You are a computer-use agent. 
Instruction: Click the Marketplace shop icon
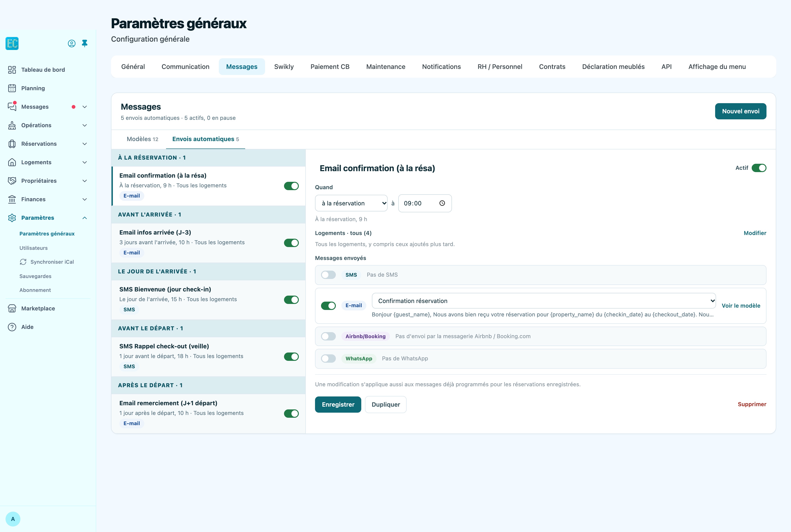pyautogui.click(x=12, y=308)
